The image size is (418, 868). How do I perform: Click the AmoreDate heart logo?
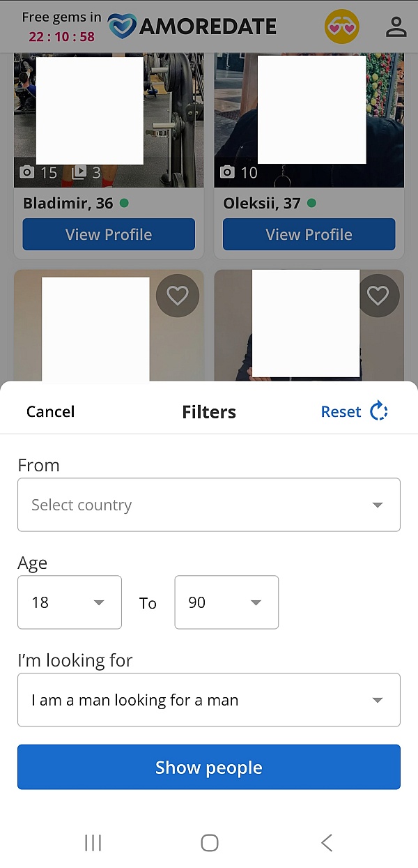pos(123,26)
